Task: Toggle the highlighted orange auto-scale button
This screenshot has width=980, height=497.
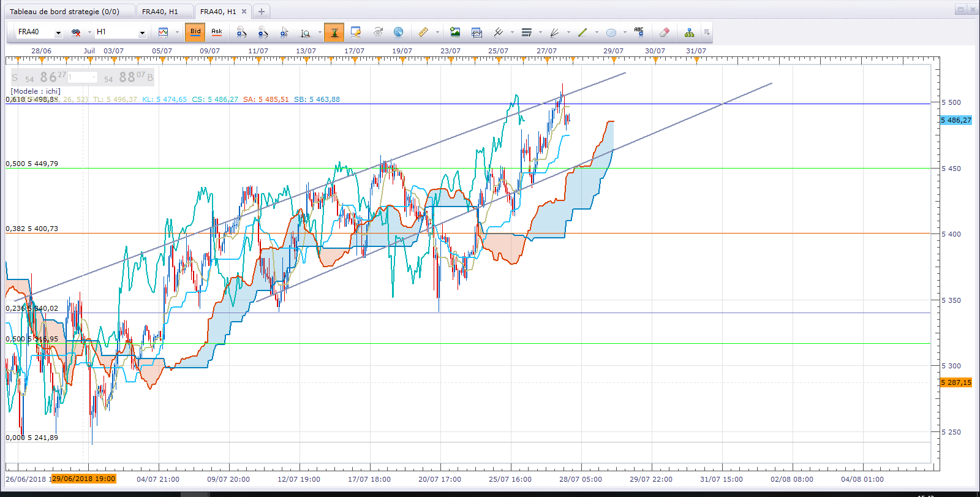Action: (334, 32)
